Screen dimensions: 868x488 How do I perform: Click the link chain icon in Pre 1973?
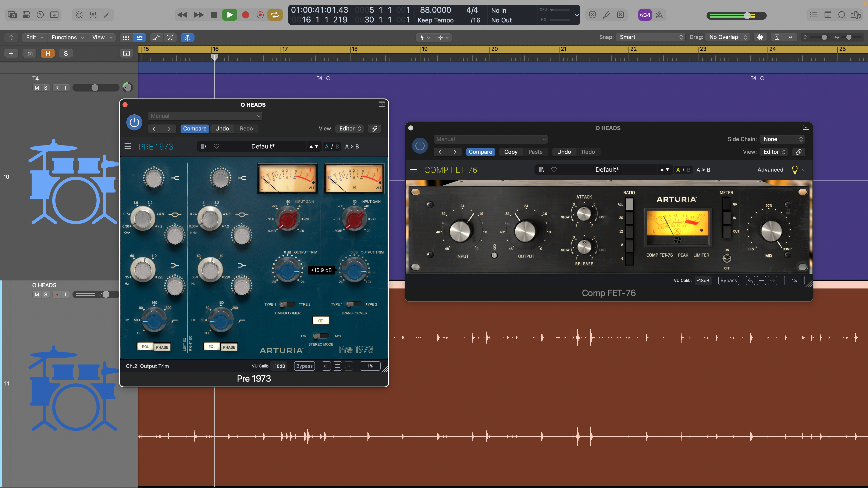tap(374, 128)
